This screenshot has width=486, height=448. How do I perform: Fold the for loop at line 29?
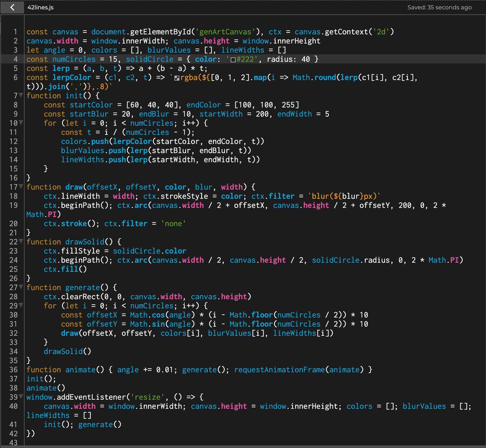pos(21,306)
